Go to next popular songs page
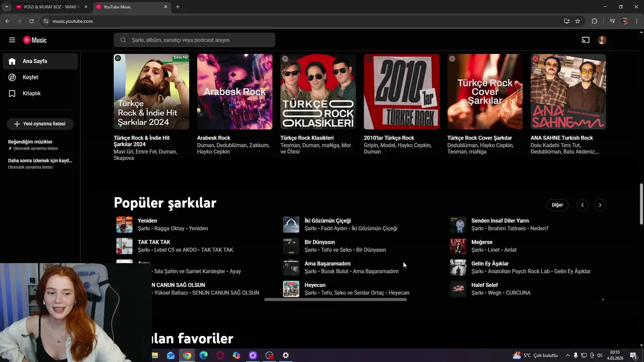This screenshot has width=644, height=362. coord(600,205)
